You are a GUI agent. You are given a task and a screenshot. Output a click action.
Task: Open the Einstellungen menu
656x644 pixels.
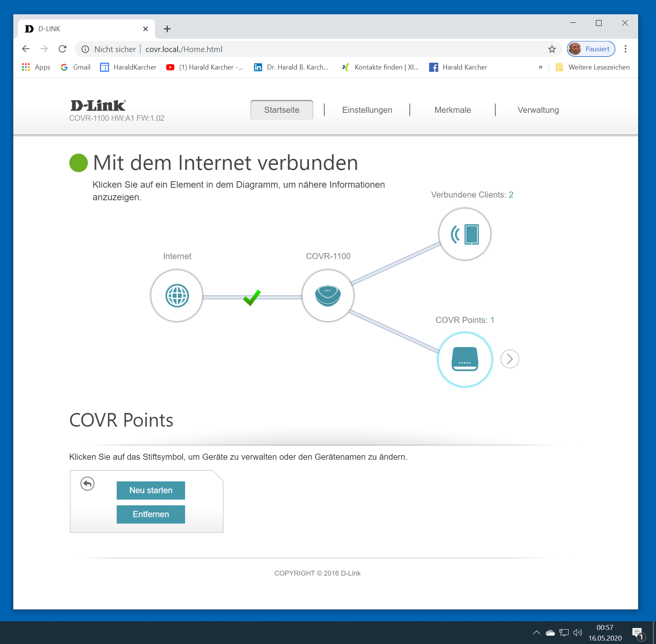tap(367, 110)
